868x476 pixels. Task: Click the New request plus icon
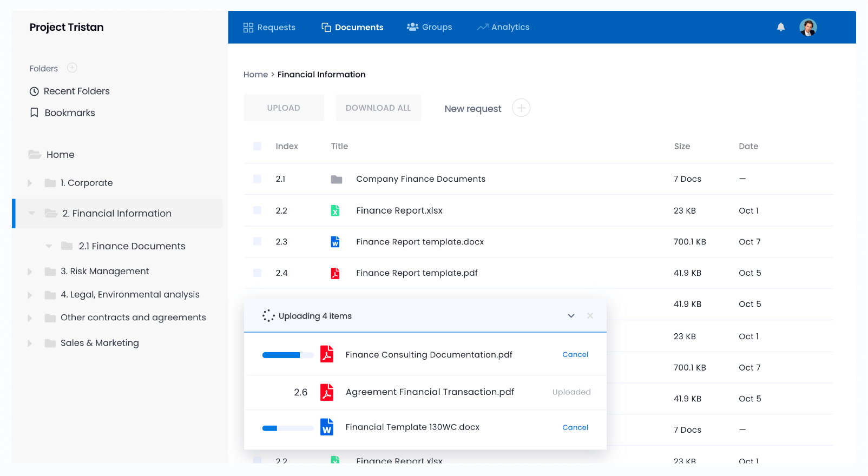[x=521, y=108]
